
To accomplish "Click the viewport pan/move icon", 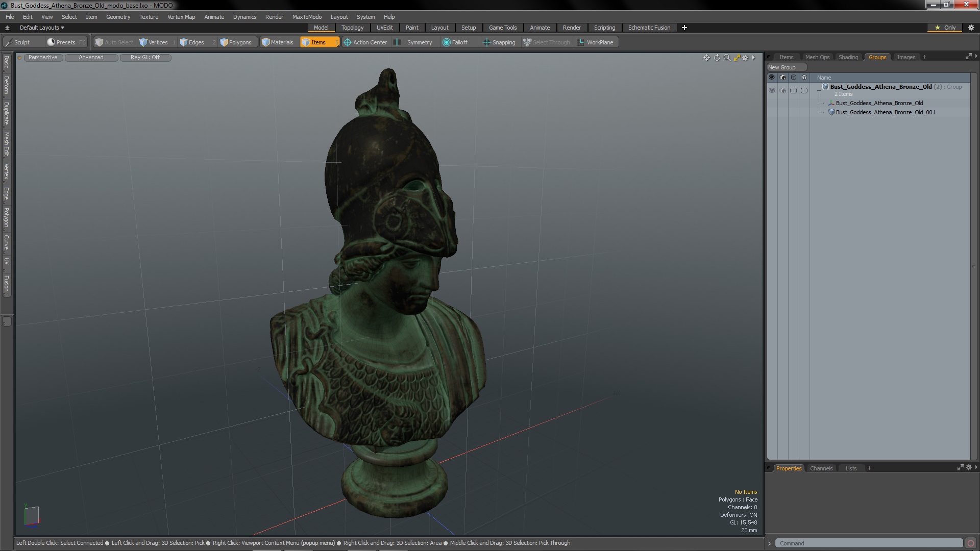I will [x=706, y=58].
